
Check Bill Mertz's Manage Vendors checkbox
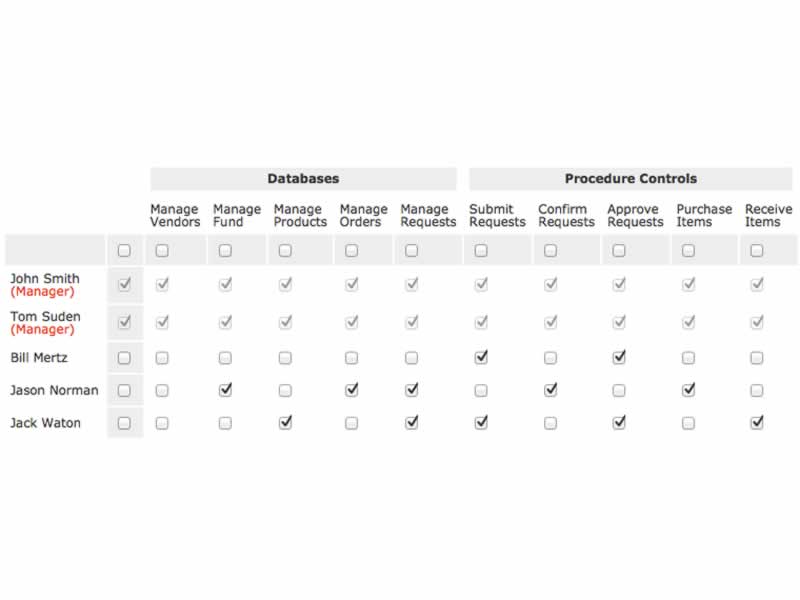(162, 357)
